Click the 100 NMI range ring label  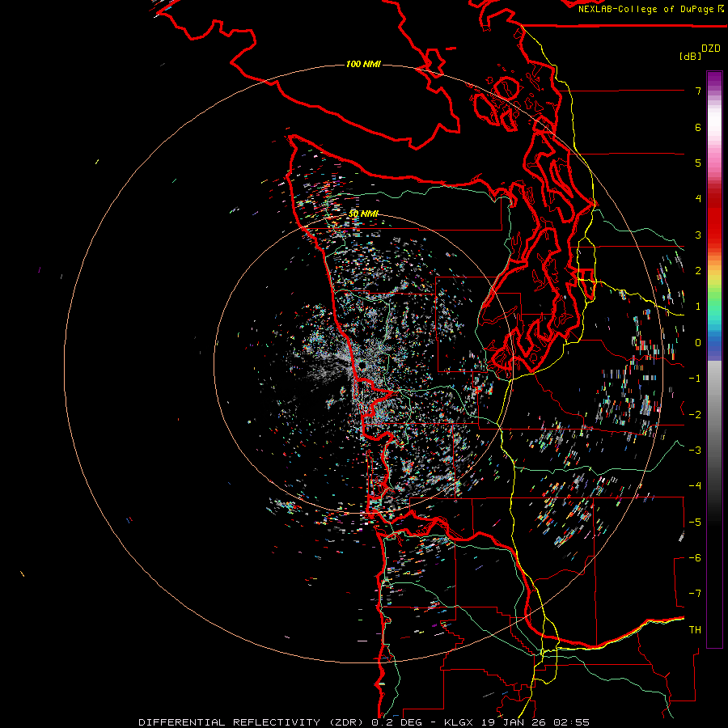click(x=363, y=64)
